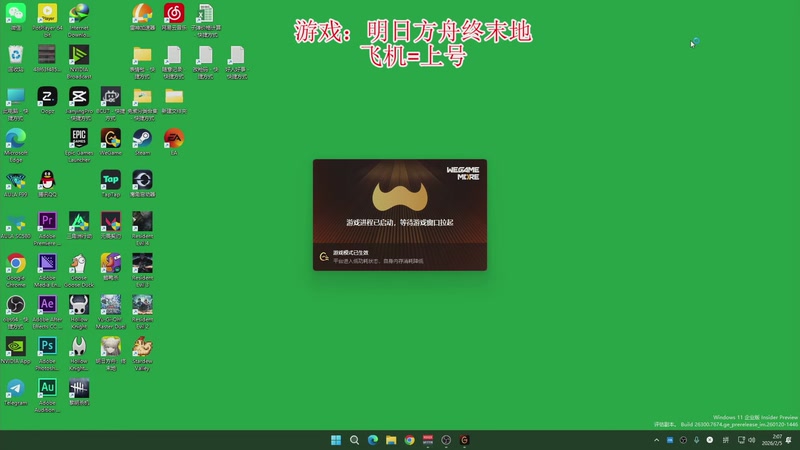The height and width of the screenshot is (450, 800).
Task: Open the clock and date panel
Action: [x=771, y=440]
